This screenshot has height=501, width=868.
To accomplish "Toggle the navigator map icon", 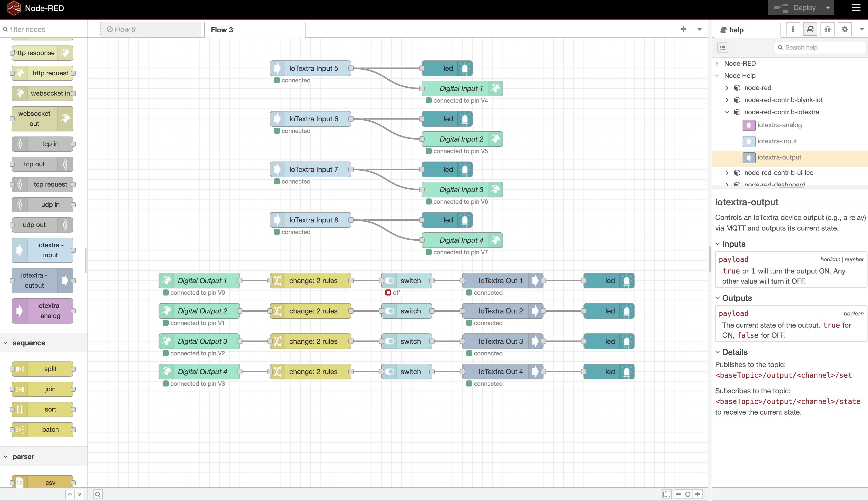I will [667, 494].
